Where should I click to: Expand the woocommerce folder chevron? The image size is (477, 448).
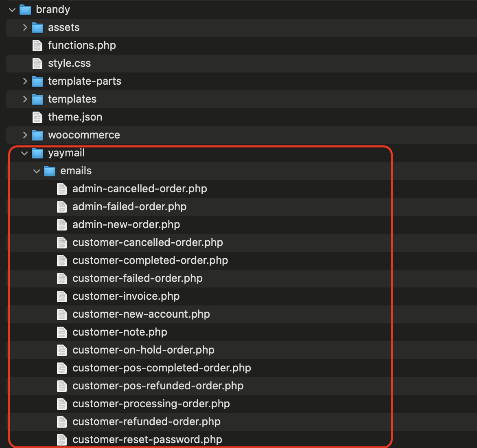[x=25, y=135]
